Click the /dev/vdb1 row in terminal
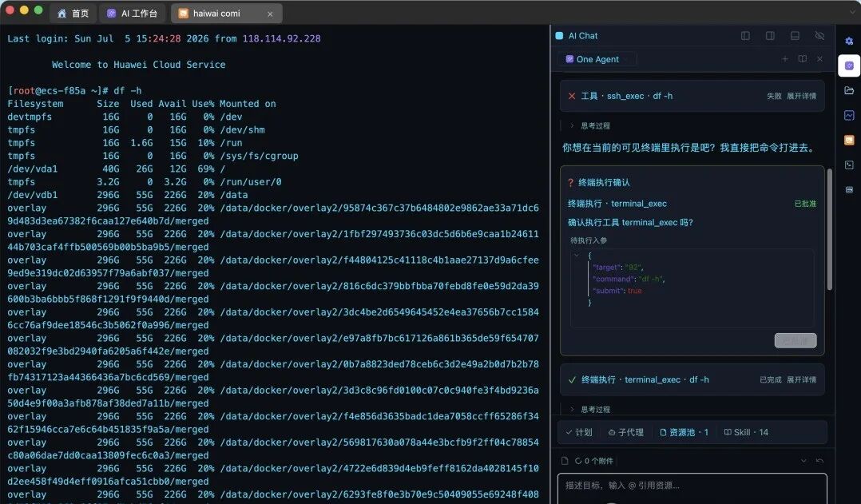 point(128,195)
